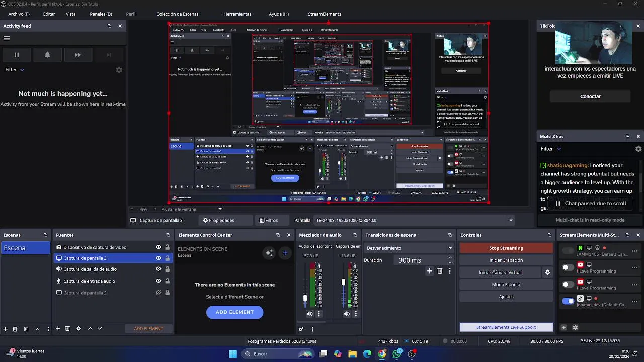Move selected source down
The width and height of the screenshot is (644, 362).
100,329
